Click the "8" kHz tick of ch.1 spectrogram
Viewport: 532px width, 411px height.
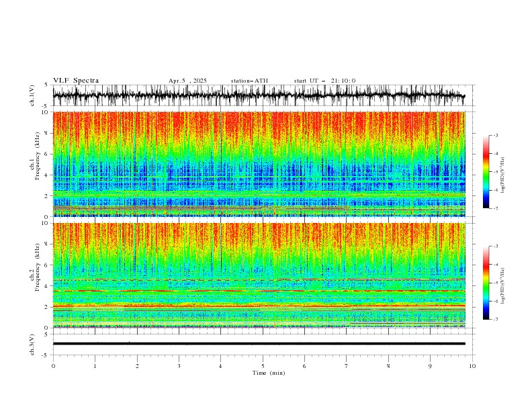click(x=48, y=133)
